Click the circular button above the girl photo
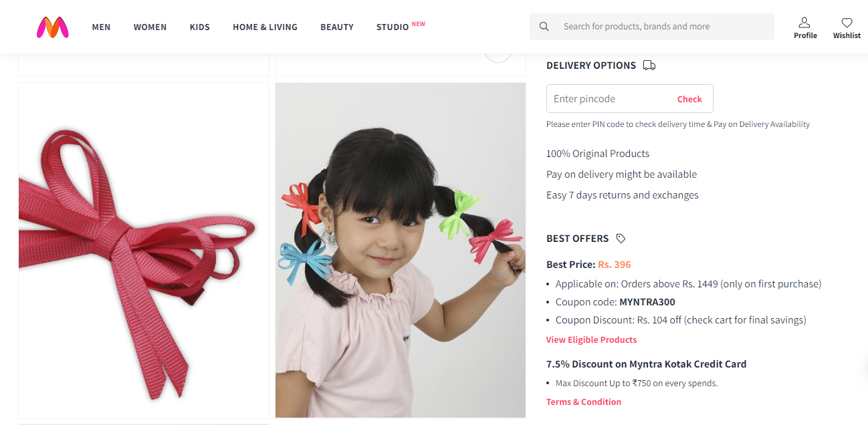The image size is (868, 425). tap(498, 53)
